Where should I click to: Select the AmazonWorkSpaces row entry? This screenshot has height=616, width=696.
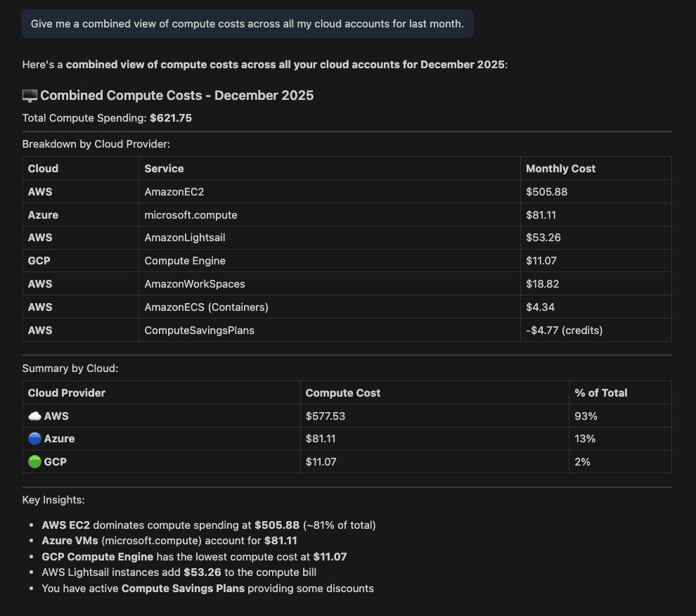click(x=195, y=284)
